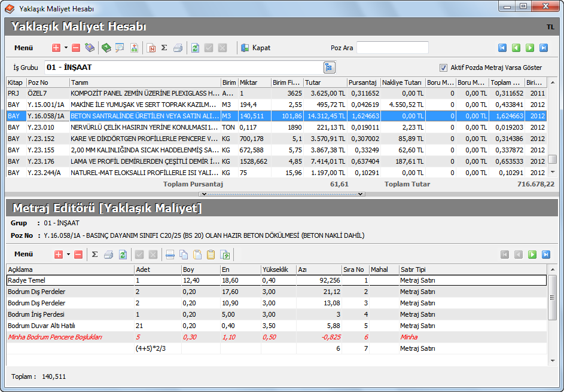Click the sum icon in upper toolbar
Viewport: 564px width, 392px height.
[164, 48]
